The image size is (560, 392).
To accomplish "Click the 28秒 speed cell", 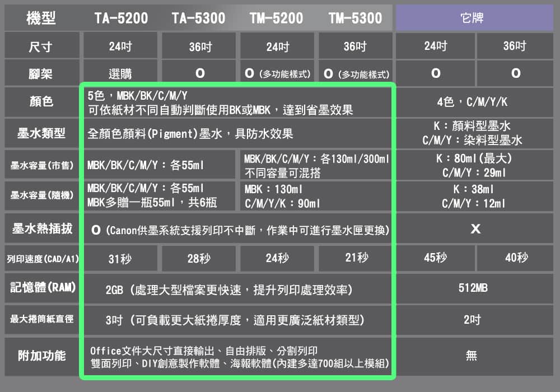I will [x=199, y=259].
